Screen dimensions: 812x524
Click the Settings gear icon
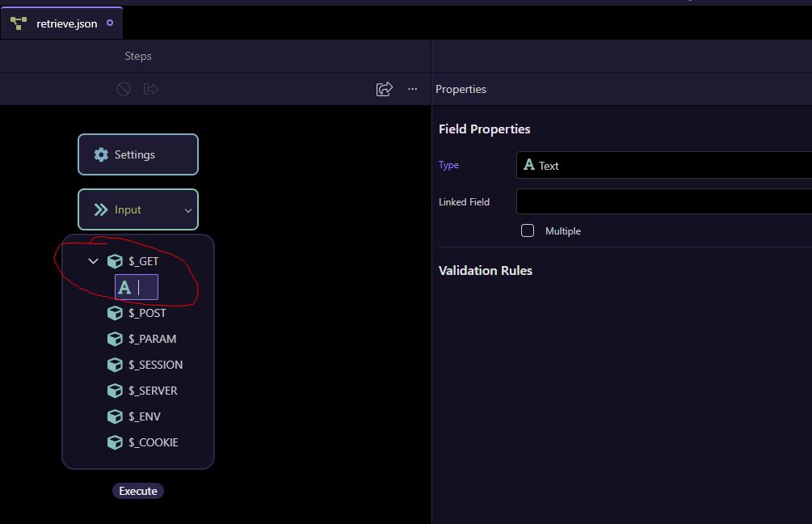101,154
